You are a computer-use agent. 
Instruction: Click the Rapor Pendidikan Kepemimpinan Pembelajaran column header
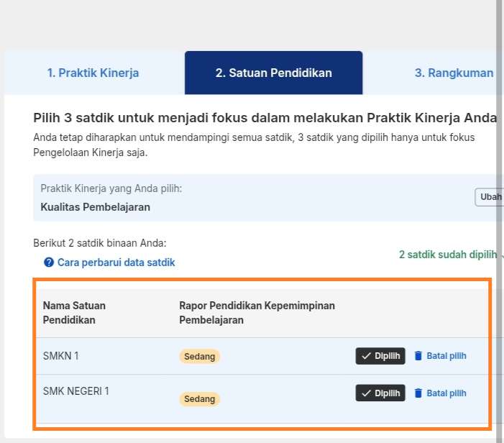(x=257, y=313)
